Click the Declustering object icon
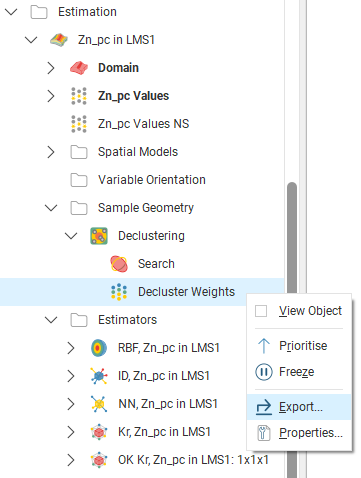 pyautogui.click(x=99, y=236)
